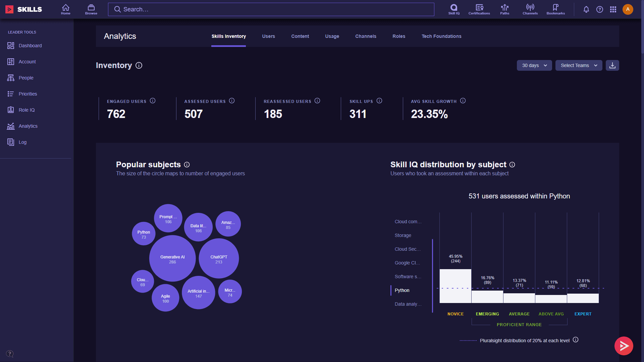This screenshot has height=362, width=644.
Task: Open the Tech Foundations tab
Action: pos(441,36)
